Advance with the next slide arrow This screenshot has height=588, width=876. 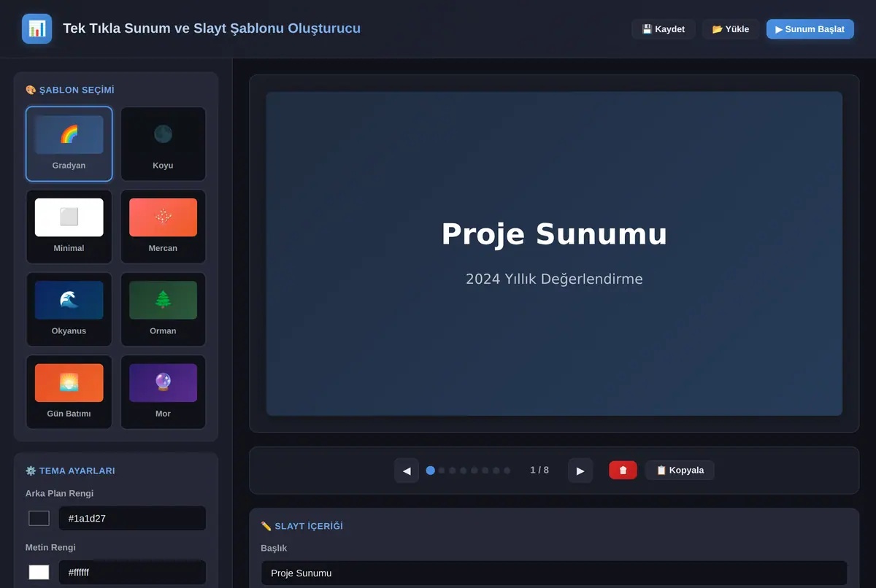coord(580,471)
